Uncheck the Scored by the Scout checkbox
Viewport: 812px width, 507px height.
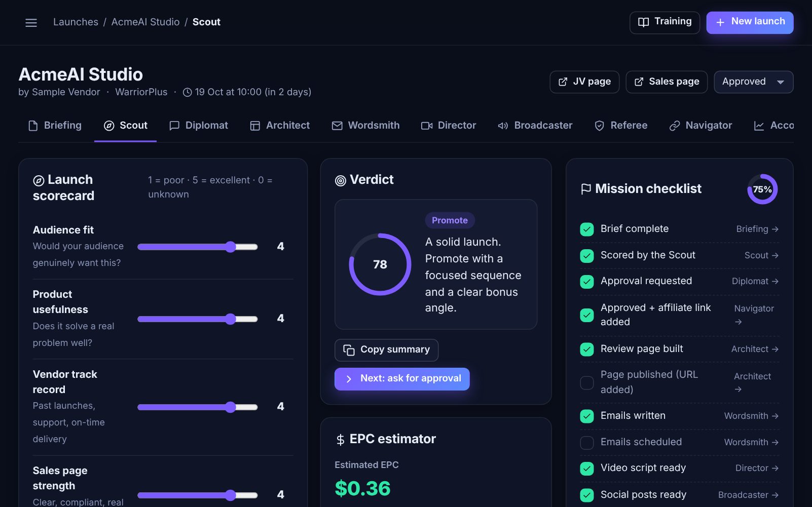[x=587, y=256]
